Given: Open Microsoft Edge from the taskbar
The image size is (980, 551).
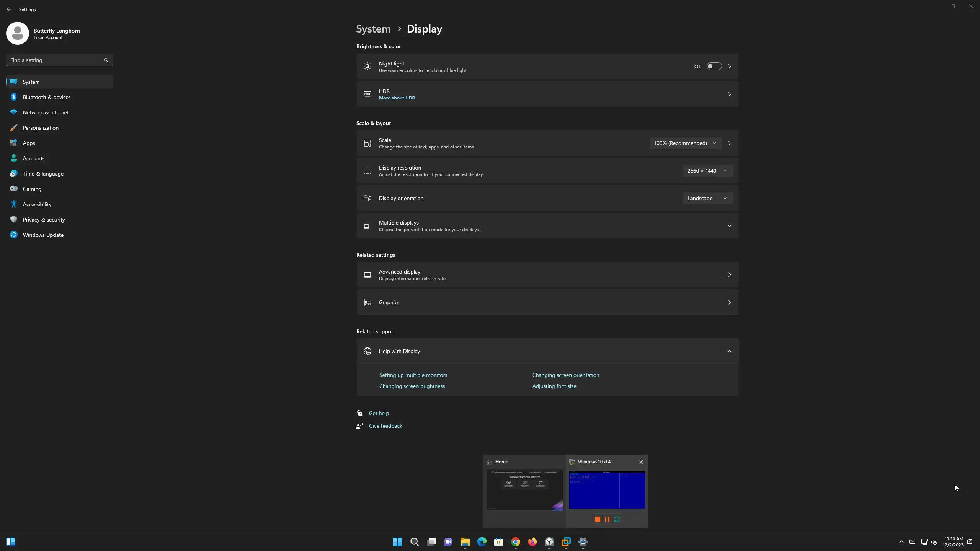Looking at the screenshot, I should point(482,542).
